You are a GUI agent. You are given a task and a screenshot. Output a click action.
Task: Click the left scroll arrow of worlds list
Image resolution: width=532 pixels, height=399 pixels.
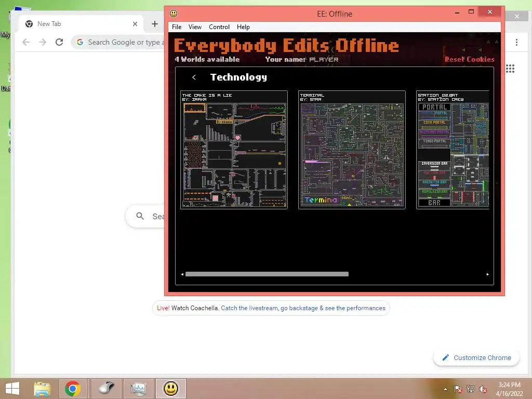point(182,274)
